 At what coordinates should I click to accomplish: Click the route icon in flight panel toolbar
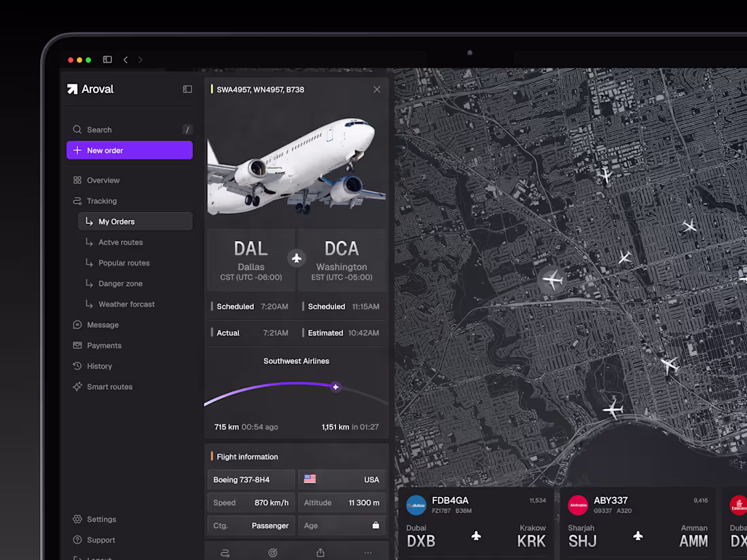click(x=225, y=553)
